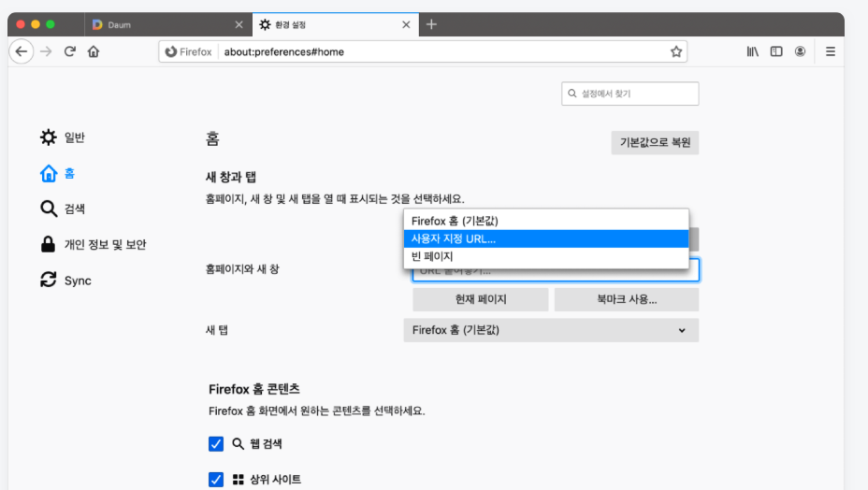
Task: Choose 사용자 지정 URL... option
Action: coord(546,238)
